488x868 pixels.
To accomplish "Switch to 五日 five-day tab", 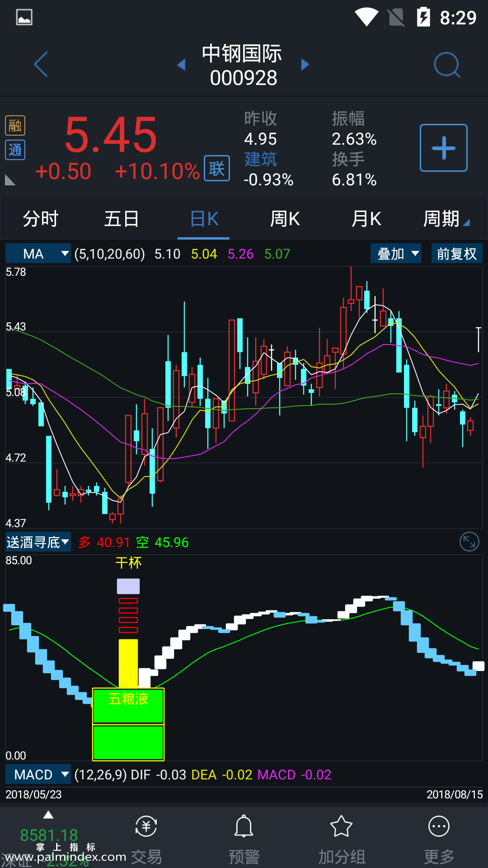I will (122, 219).
